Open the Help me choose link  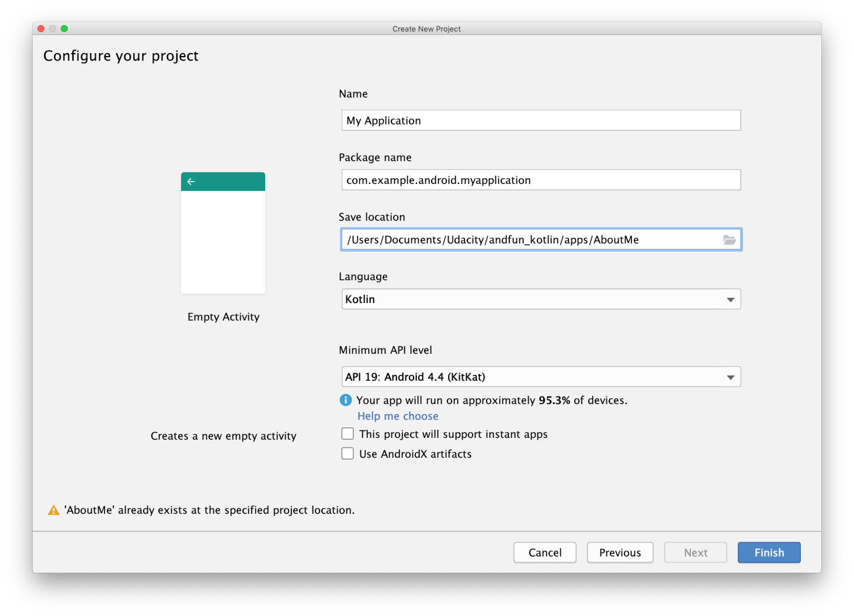tap(398, 416)
